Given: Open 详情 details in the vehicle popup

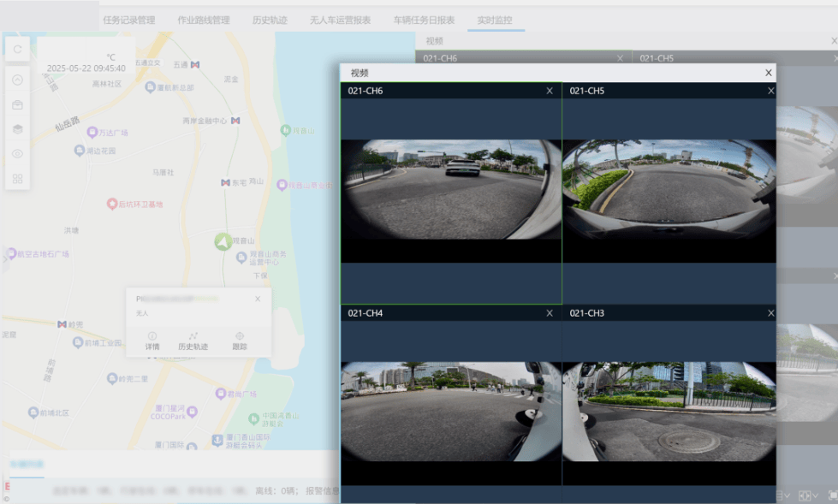Looking at the screenshot, I should [152, 341].
